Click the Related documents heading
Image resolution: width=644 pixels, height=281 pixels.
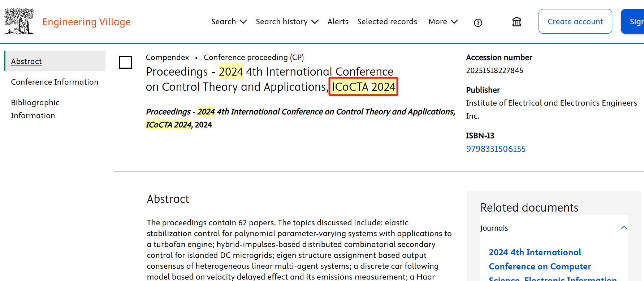coord(529,208)
